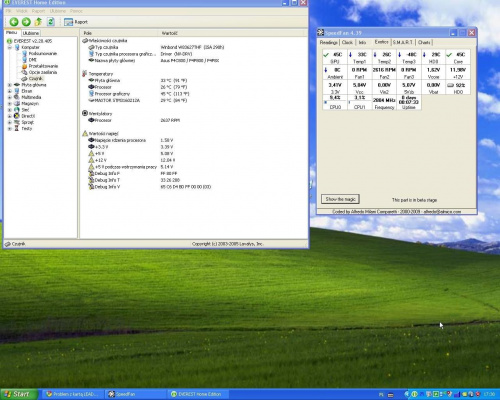Open the Ulubione menu in EVEREST menu bar
This screenshot has height=400, width=500.
58,11
